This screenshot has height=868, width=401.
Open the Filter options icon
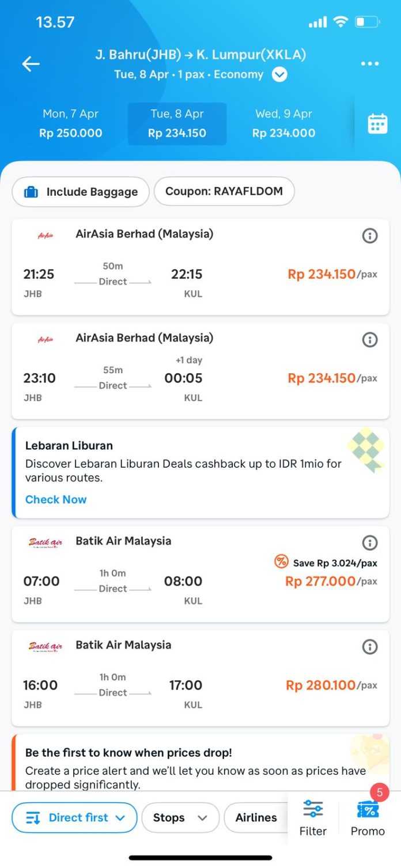(x=313, y=817)
